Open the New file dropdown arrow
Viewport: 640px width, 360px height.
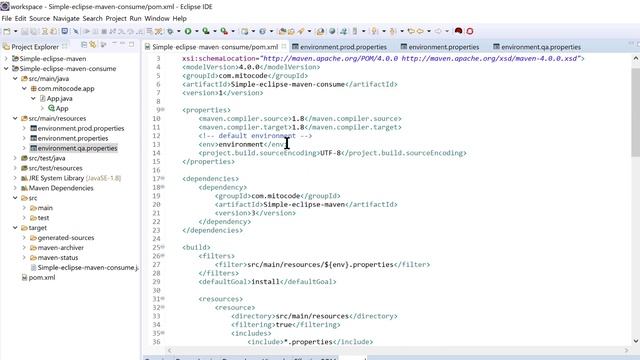16,31
